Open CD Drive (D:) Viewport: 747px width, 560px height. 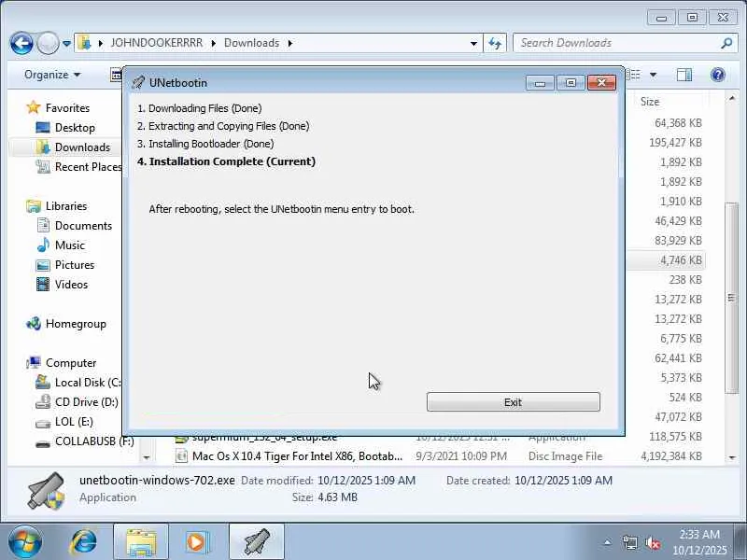[x=87, y=402]
